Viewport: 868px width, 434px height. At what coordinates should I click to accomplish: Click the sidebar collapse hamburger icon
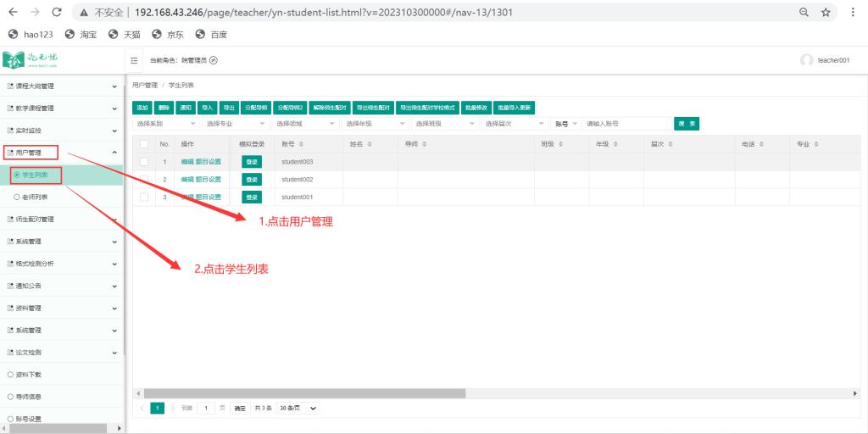click(x=135, y=60)
